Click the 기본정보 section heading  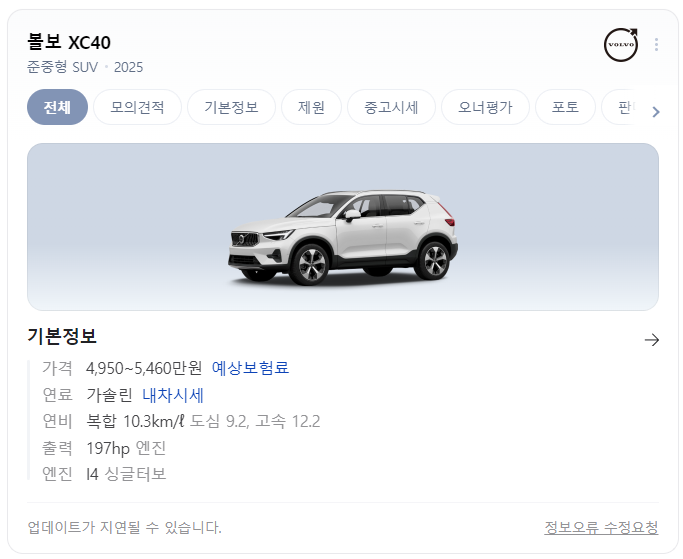pos(62,336)
